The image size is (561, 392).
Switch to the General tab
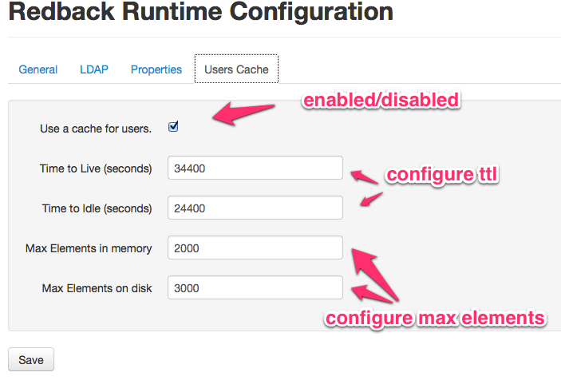point(38,69)
